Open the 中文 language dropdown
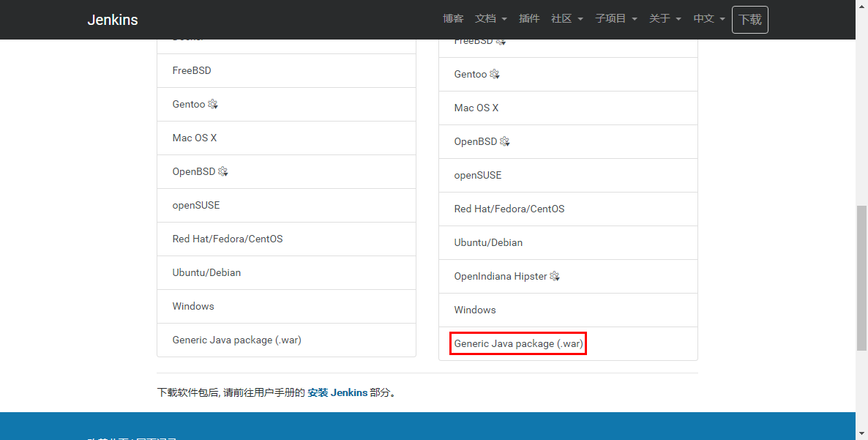Viewport: 868px width, 440px height. (709, 19)
